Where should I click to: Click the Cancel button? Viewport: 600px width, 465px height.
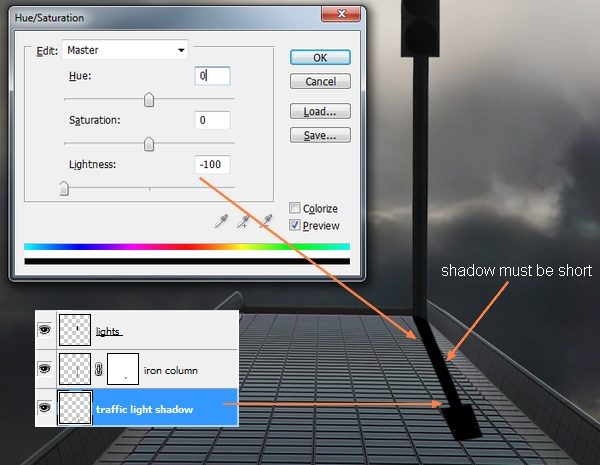(320, 81)
